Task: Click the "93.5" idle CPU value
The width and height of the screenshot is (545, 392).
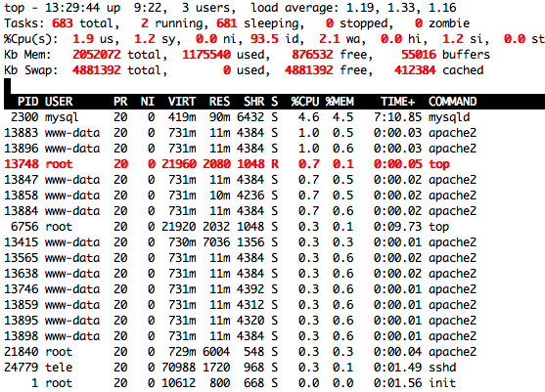Action: point(264,39)
